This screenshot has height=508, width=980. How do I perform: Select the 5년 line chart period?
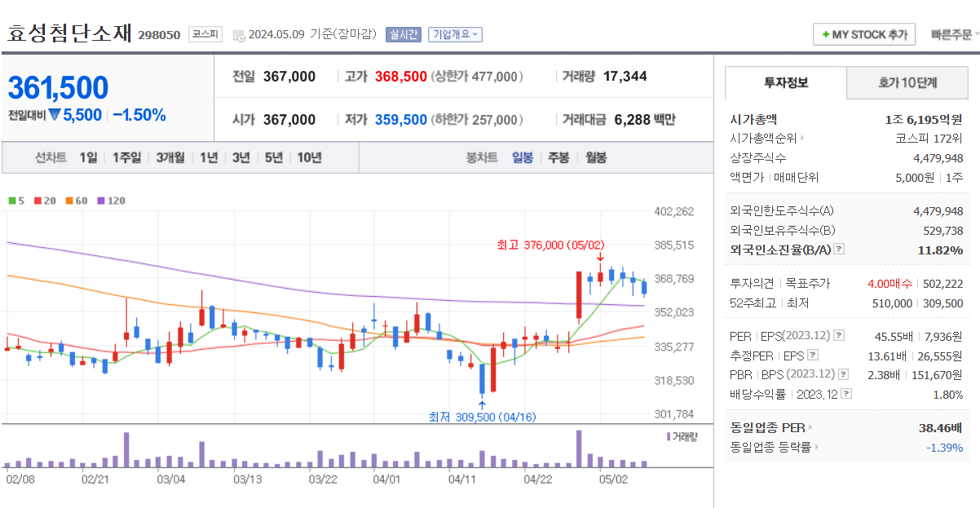274,157
